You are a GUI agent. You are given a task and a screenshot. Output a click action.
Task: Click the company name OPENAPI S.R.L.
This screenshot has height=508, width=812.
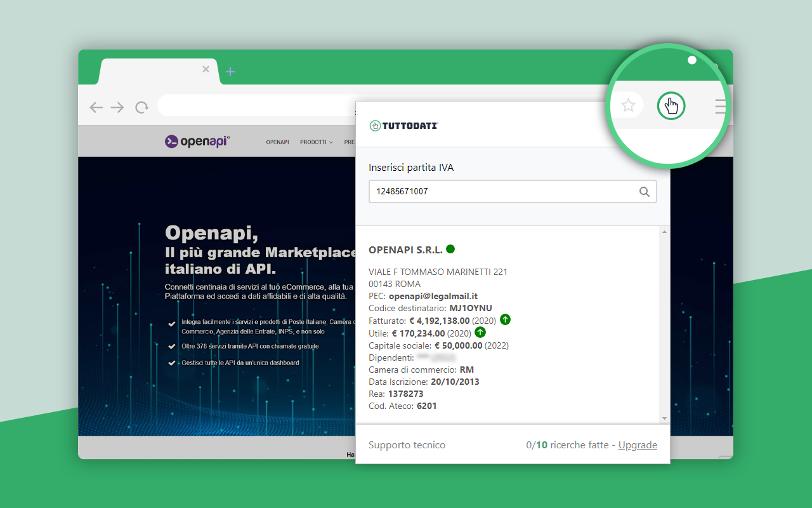[x=405, y=250]
